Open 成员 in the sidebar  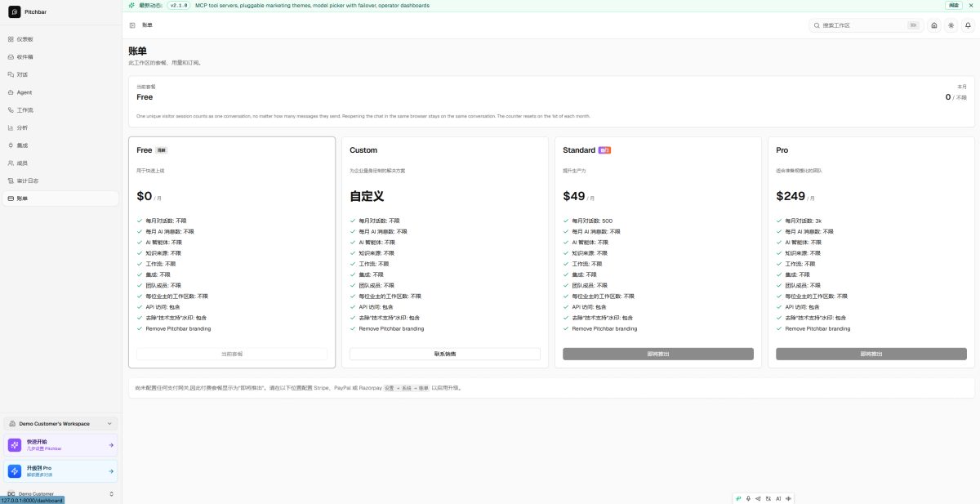tap(60, 163)
